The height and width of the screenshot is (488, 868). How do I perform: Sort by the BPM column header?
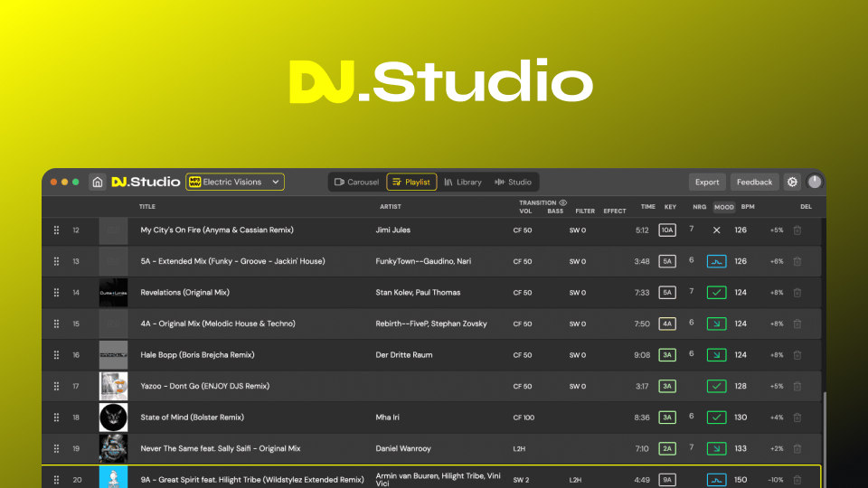click(748, 206)
